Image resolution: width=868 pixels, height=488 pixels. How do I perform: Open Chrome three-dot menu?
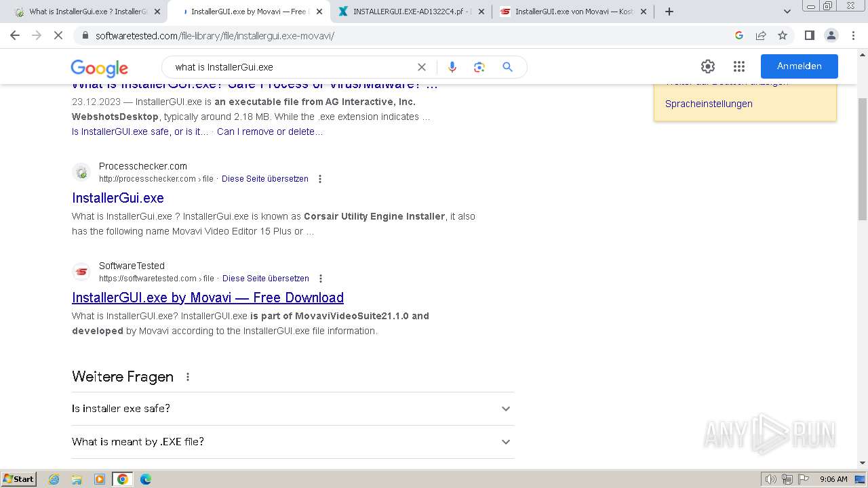pyautogui.click(x=853, y=35)
